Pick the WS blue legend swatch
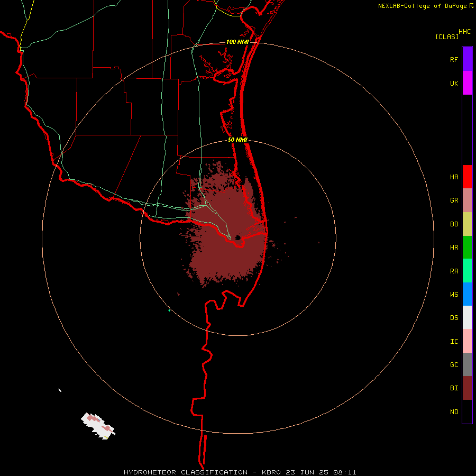The image size is (476, 476). coord(467,294)
